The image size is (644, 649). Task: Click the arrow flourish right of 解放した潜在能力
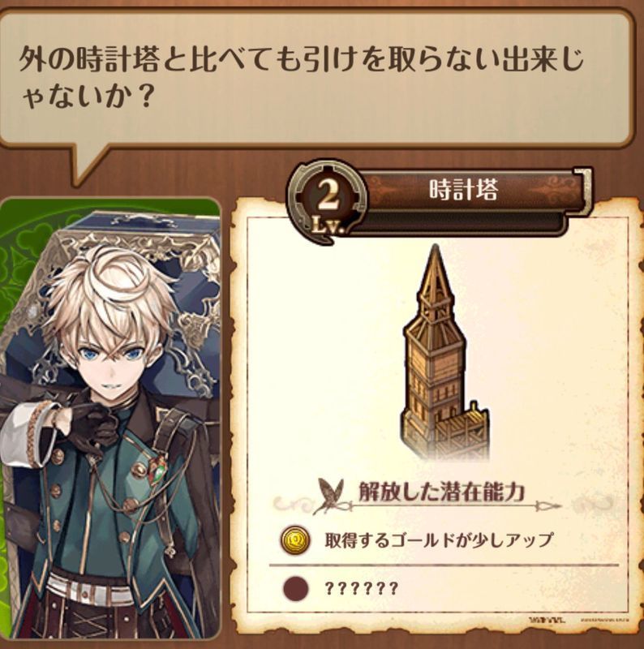547,505
